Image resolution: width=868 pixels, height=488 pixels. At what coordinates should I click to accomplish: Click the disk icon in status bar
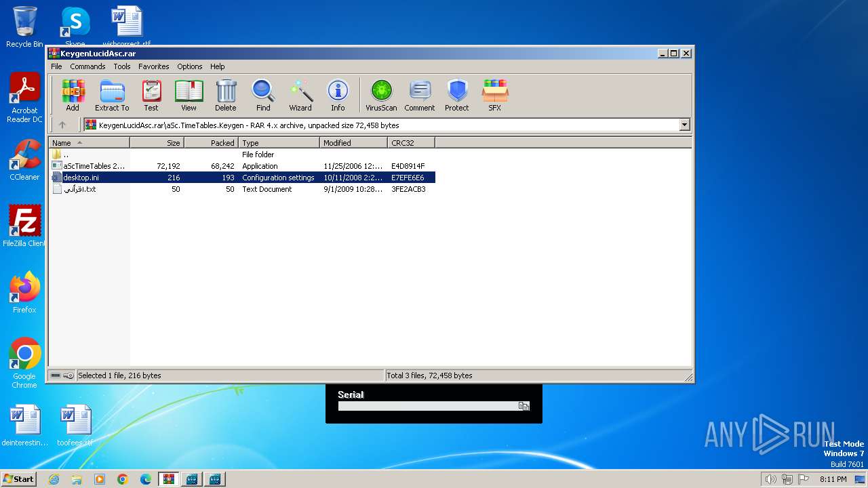coord(56,375)
